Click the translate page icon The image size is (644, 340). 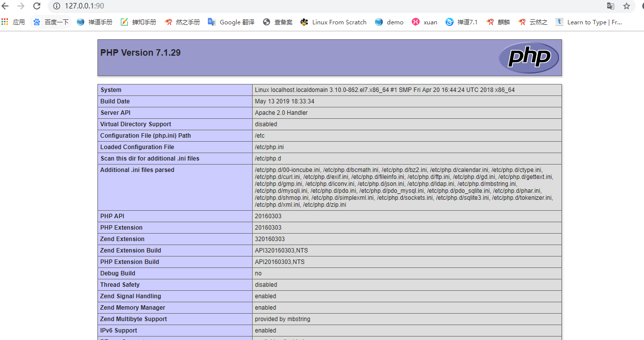tap(611, 6)
